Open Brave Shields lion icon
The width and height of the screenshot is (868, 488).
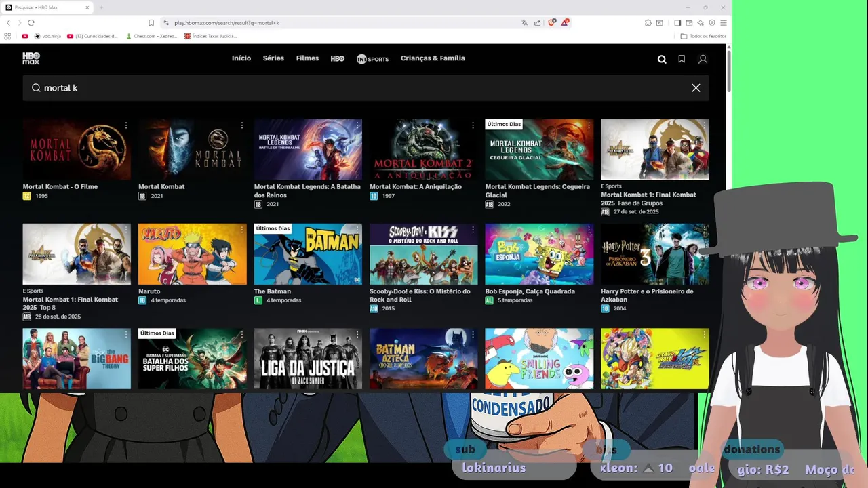tap(552, 22)
